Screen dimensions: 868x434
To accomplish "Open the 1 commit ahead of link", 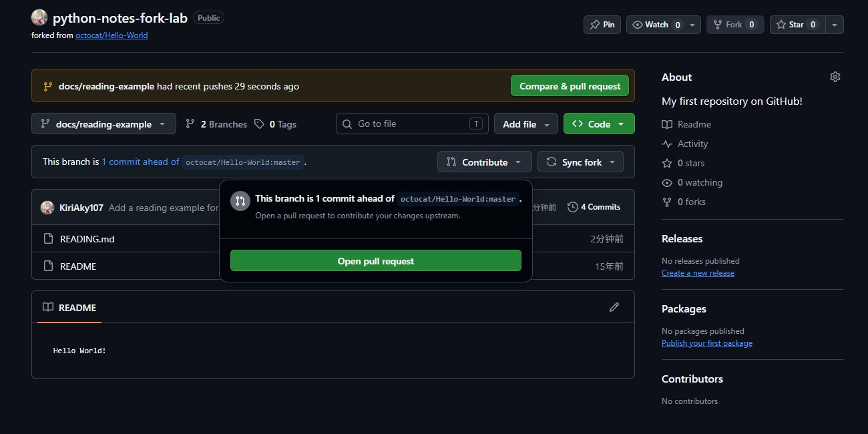I will pyautogui.click(x=140, y=162).
